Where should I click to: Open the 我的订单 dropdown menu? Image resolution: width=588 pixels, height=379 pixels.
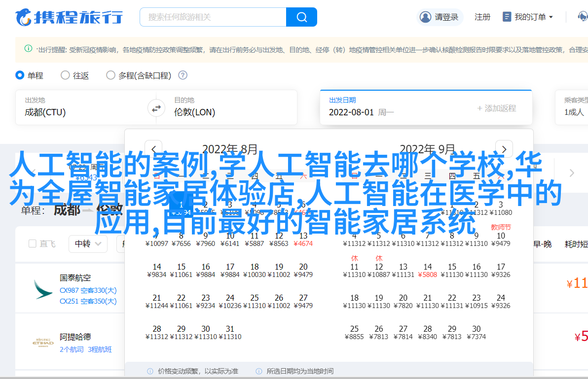pos(528,17)
